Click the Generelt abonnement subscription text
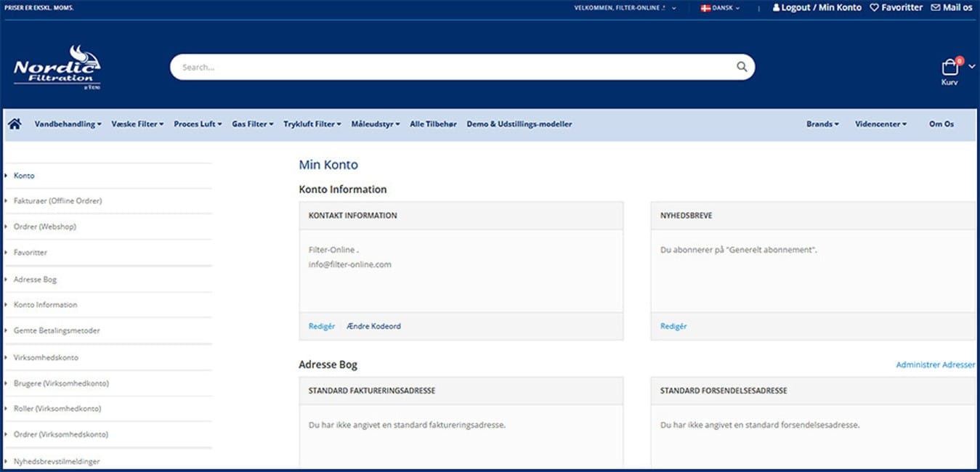 click(771, 250)
